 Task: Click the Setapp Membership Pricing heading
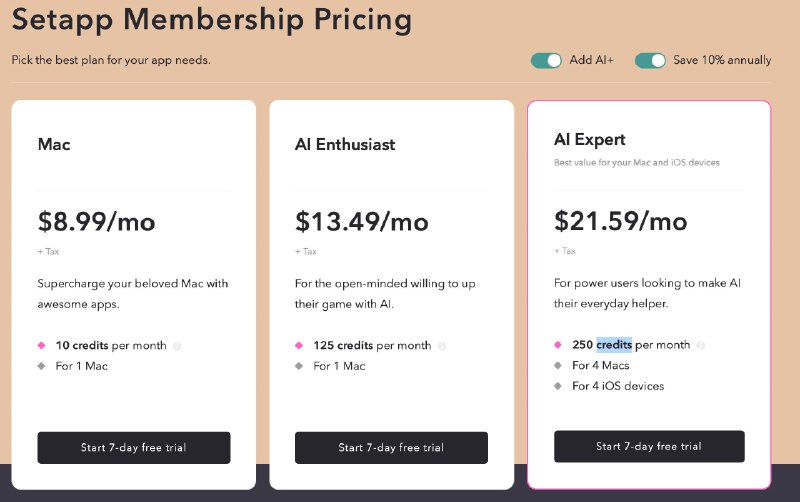198,19
